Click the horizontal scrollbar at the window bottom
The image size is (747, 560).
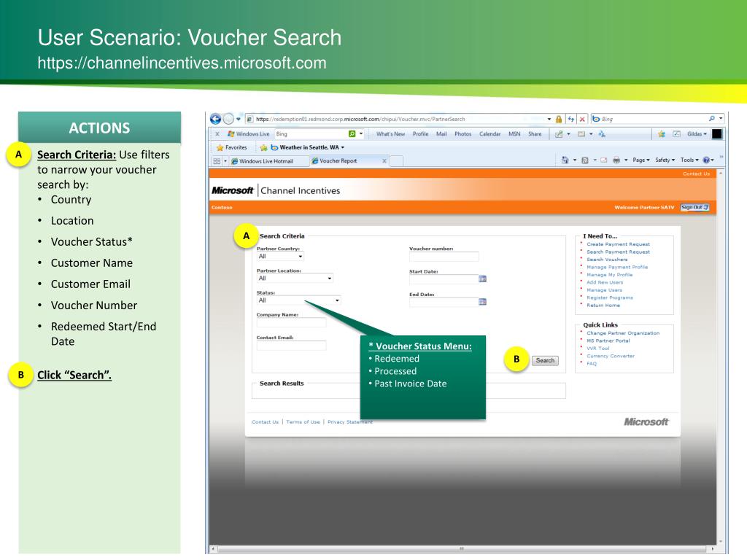pos(461,548)
